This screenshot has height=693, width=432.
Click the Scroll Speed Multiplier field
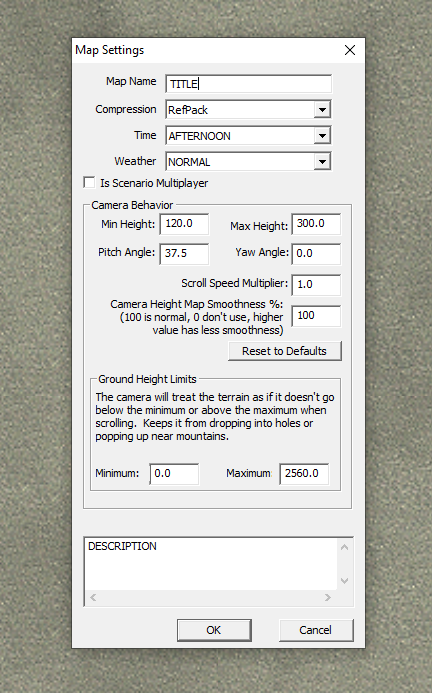coord(316,285)
